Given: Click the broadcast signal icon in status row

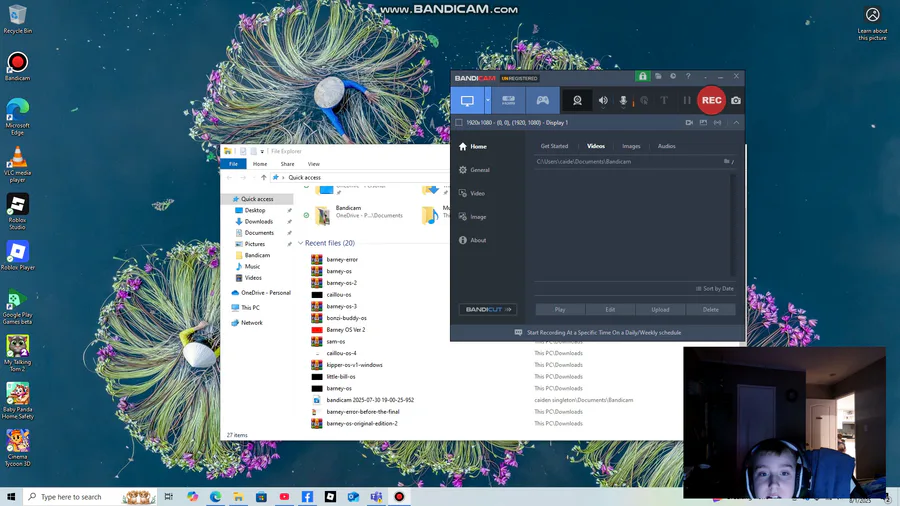Looking at the screenshot, I should pyautogui.click(x=717, y=123).
